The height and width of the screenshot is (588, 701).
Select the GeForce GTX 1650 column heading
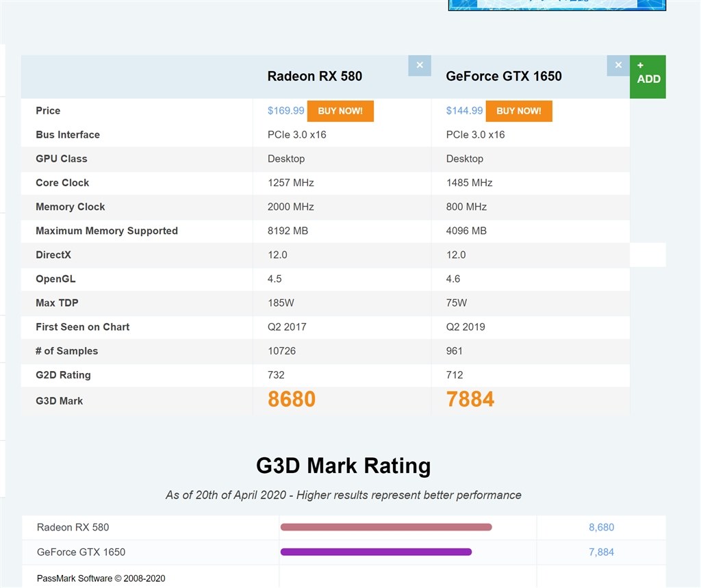[x=504, y=77]
